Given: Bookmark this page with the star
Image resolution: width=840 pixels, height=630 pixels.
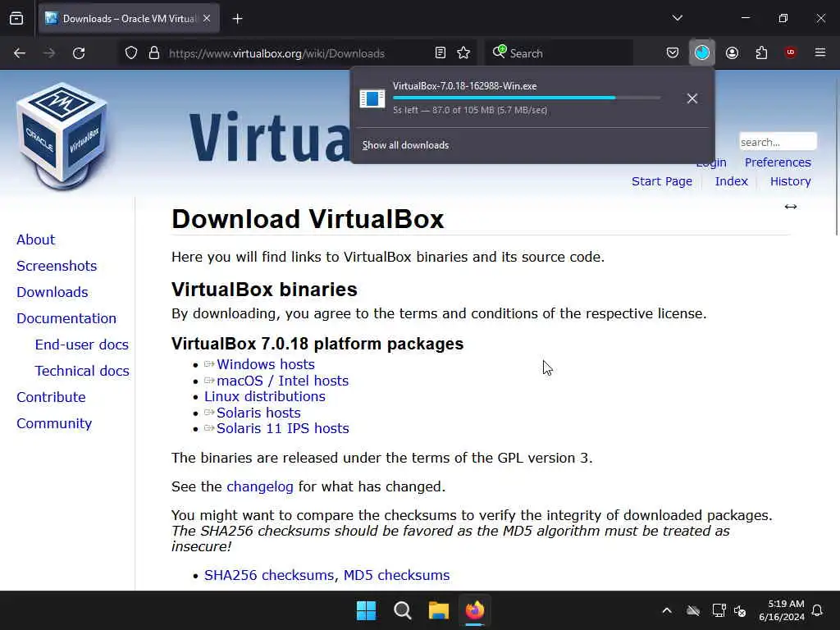Looking at the screenshot, I should [x=463, y=53].
